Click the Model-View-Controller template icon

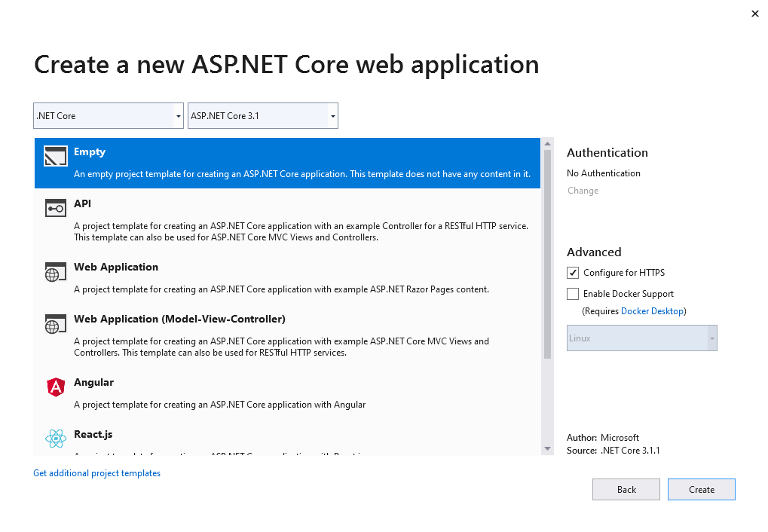[55, 324]
